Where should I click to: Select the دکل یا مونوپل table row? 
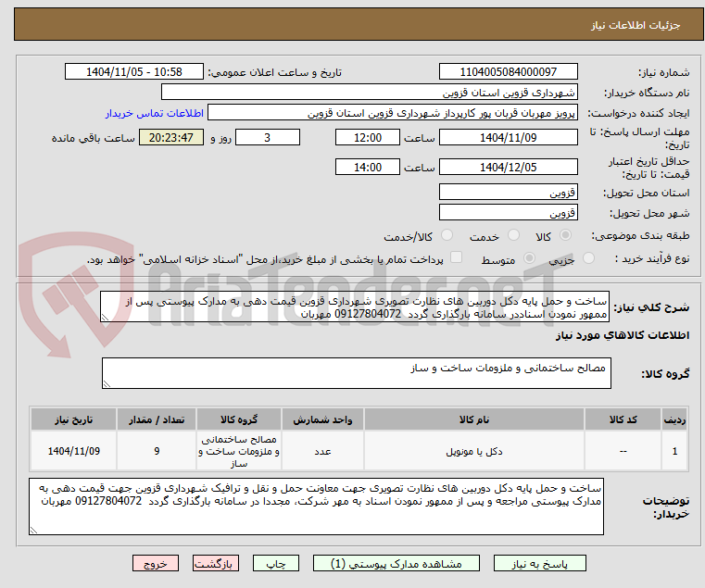click(x=359, y=451)
